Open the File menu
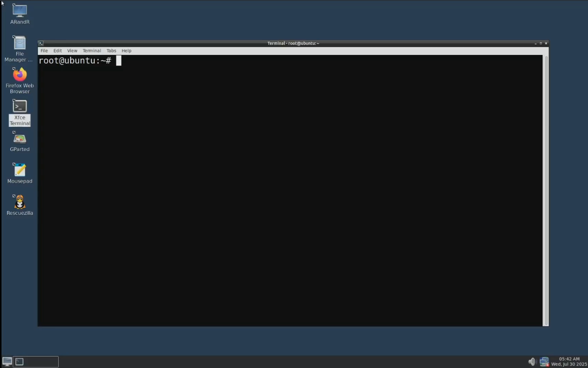The height and width of the screenshot is (368, 588). 44,51
